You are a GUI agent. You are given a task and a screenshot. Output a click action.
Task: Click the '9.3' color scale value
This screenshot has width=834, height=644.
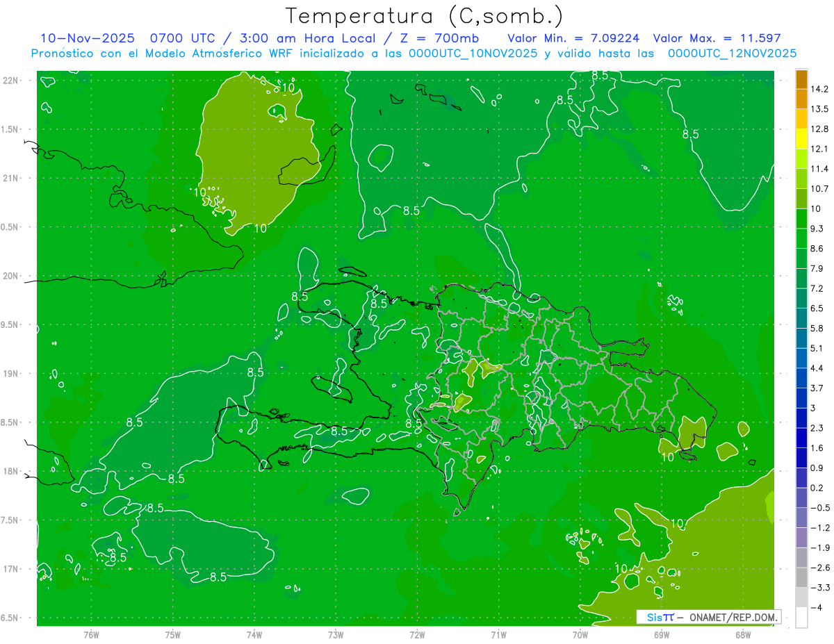817,229
